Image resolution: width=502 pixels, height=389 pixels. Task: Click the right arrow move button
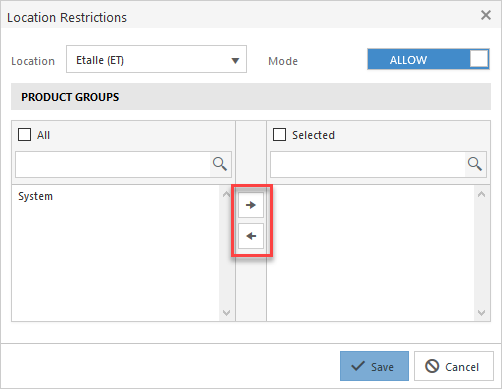click(x=251, y=205)
